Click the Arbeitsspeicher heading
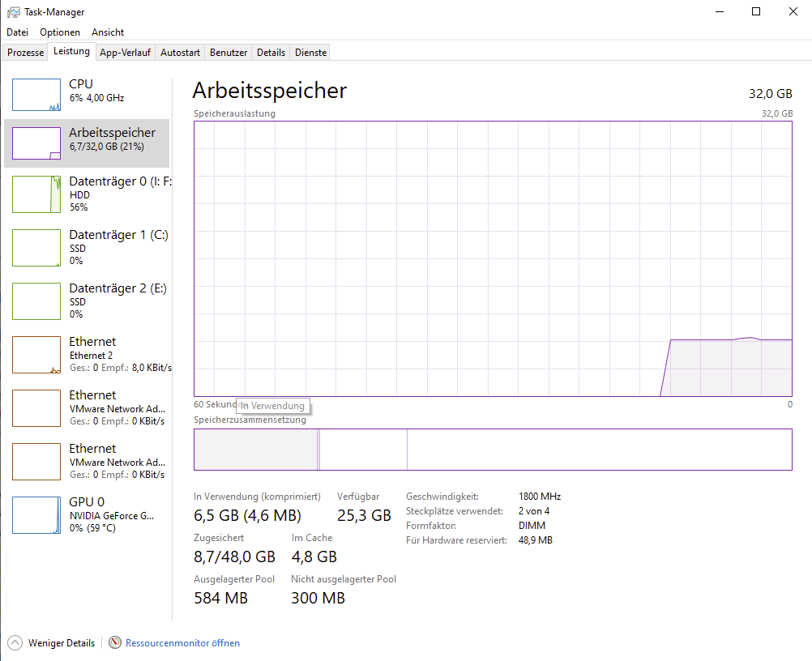 click(x=269, y=91)
